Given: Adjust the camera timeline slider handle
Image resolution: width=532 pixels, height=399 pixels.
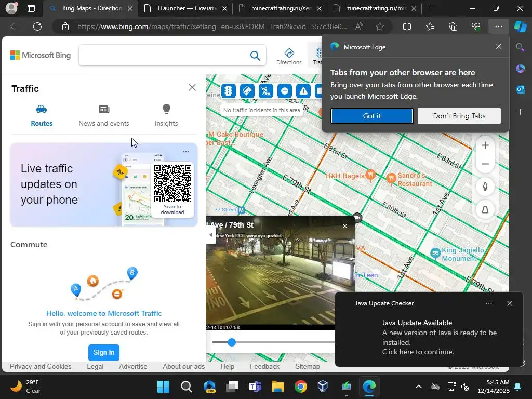Looking at the screenshot, I should pos(232,342).
